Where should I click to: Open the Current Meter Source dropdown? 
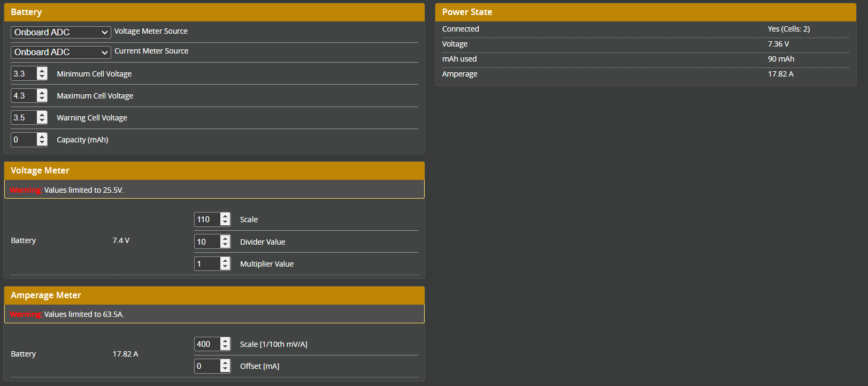[60, 52]
